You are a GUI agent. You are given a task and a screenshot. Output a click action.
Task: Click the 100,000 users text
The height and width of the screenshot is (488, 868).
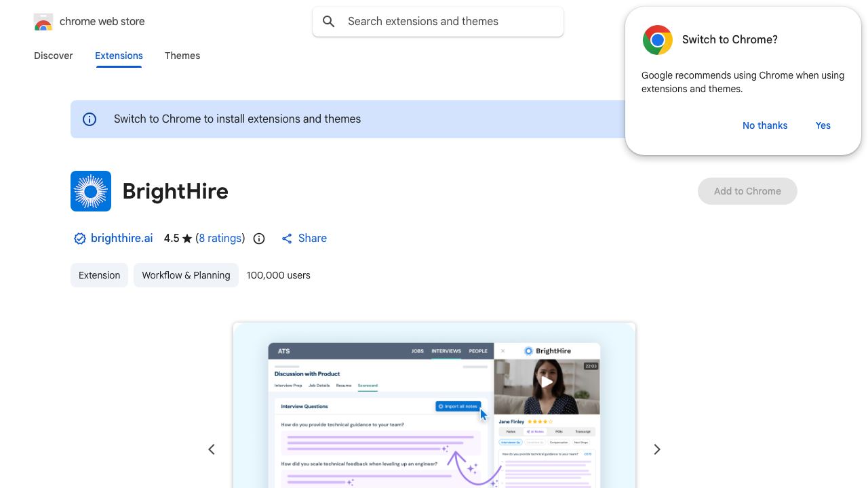(x=279, y=275)
